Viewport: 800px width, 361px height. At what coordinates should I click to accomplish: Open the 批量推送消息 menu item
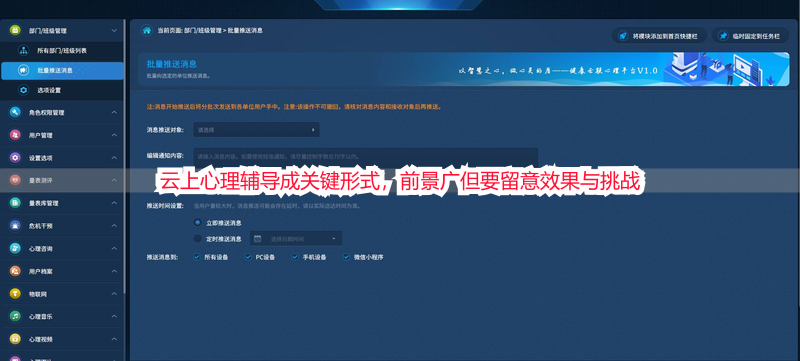point(62,70)
